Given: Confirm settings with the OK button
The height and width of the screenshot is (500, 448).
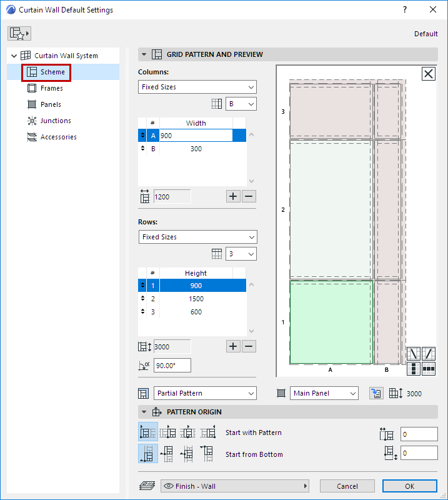Looking at the screenshot, I should 410,486.
